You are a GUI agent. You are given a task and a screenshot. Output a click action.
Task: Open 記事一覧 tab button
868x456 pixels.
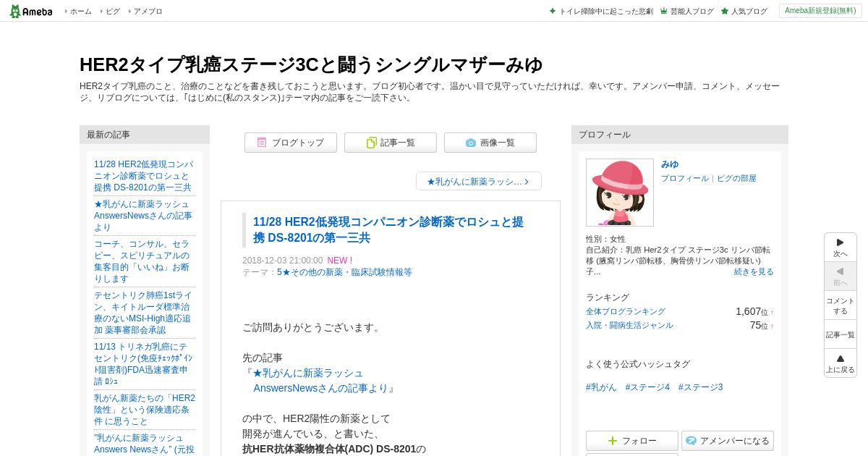tap(391, 143)
